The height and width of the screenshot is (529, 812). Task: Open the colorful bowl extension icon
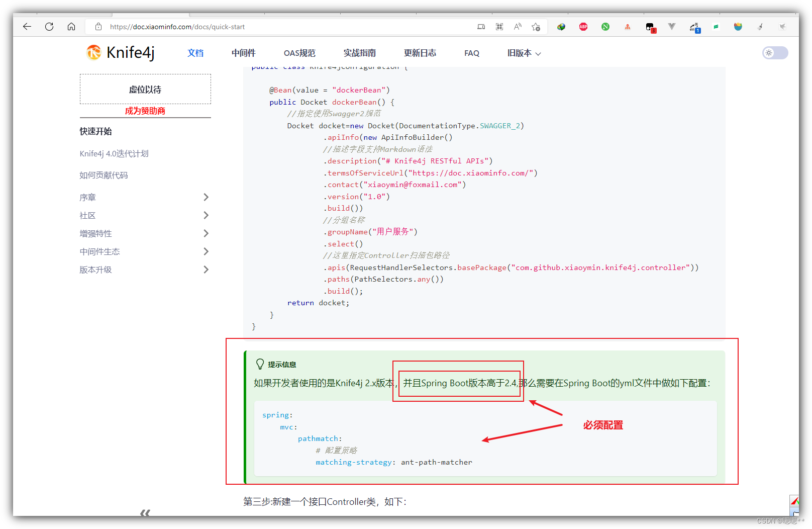738,27
